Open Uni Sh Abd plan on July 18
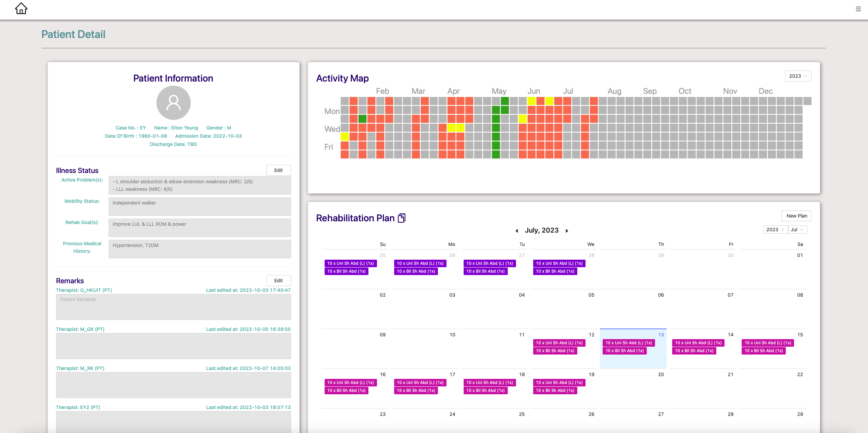 [x=490, y=383]
